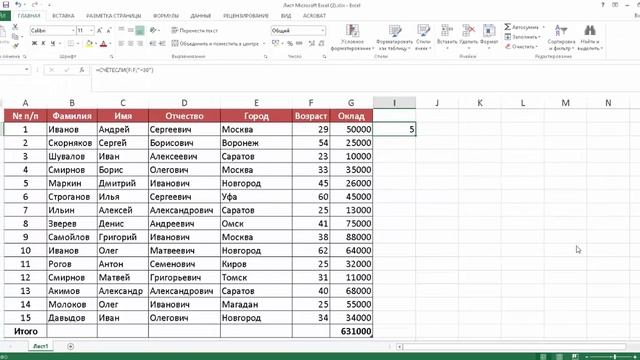
Task: Switch to the ВИД tab
Action: [x=286, y=16]
